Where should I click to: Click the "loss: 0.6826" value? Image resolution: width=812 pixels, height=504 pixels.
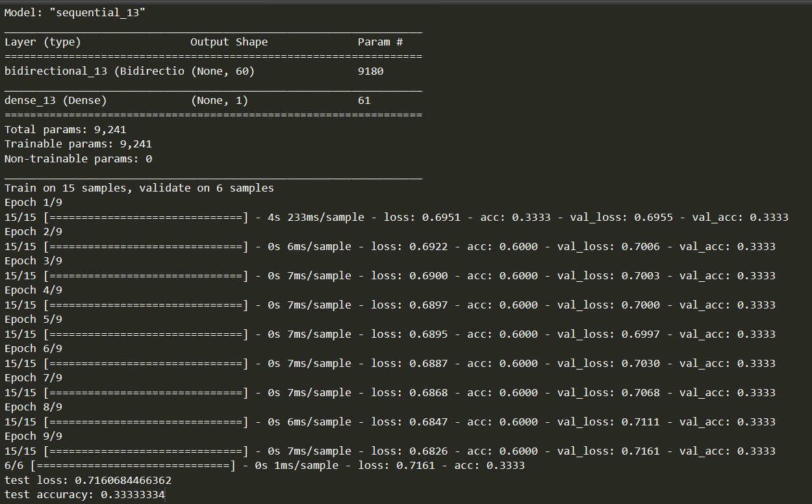(x=409, y=451)
